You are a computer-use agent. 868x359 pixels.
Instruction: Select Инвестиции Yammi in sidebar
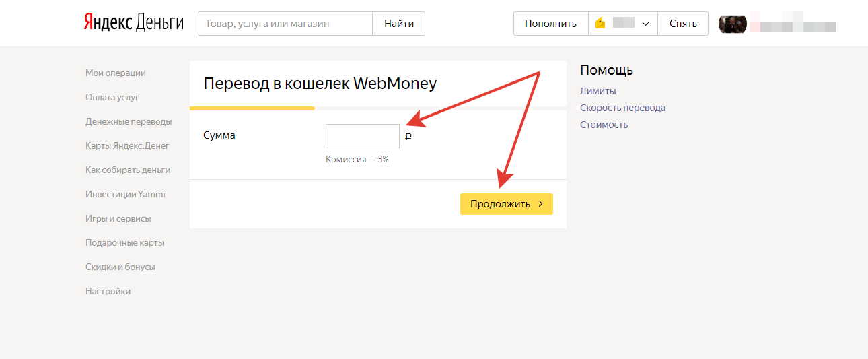pos(125,194)
